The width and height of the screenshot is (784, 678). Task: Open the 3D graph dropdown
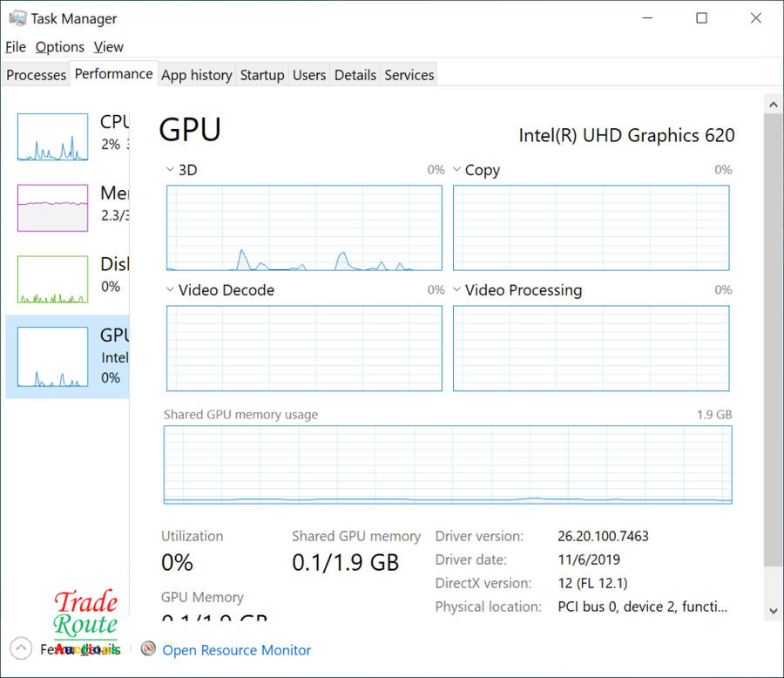[169, 170]
